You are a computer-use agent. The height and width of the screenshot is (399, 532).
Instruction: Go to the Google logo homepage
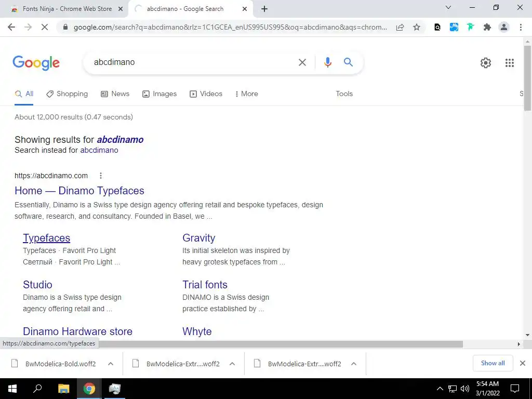tap(36, 63)
